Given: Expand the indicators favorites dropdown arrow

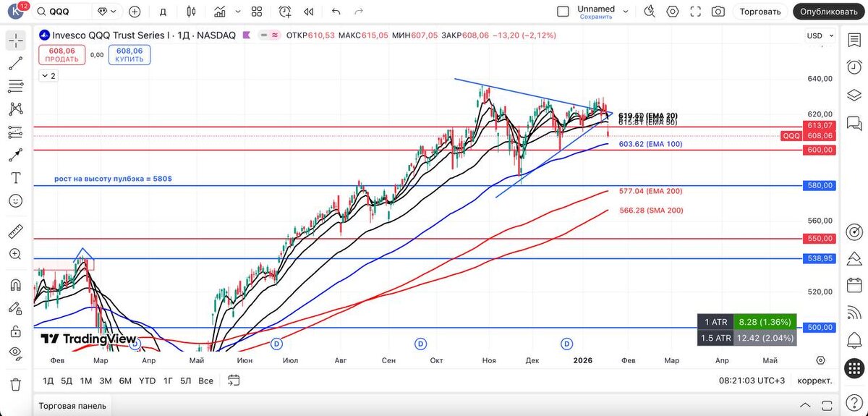Looking at the screenshot, I should (x=238, y=12).
